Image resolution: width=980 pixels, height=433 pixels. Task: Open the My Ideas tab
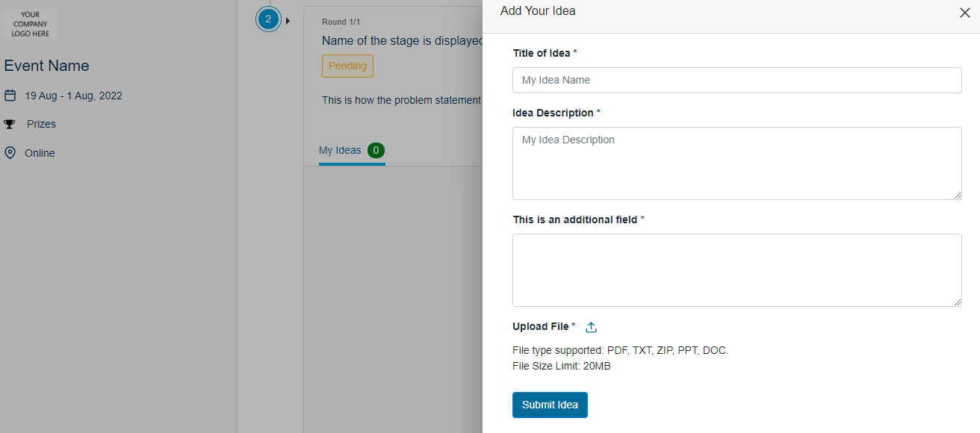point(340,150)
